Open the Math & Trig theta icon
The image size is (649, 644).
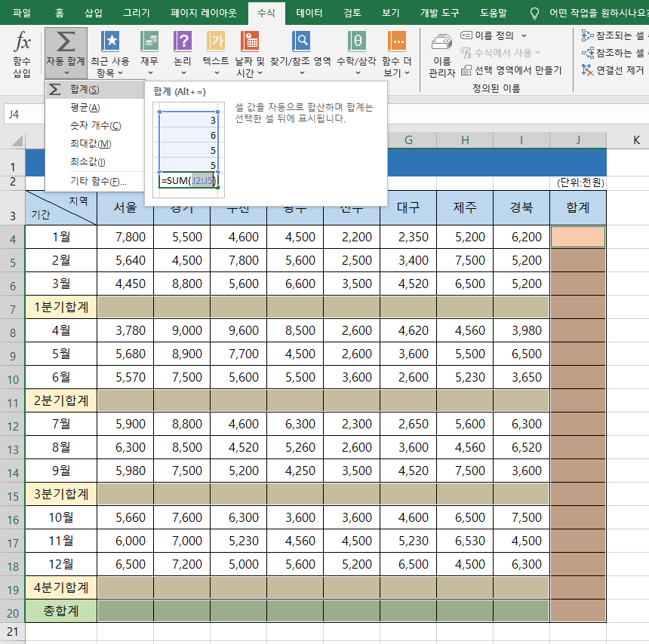click(x=356, y=41)
